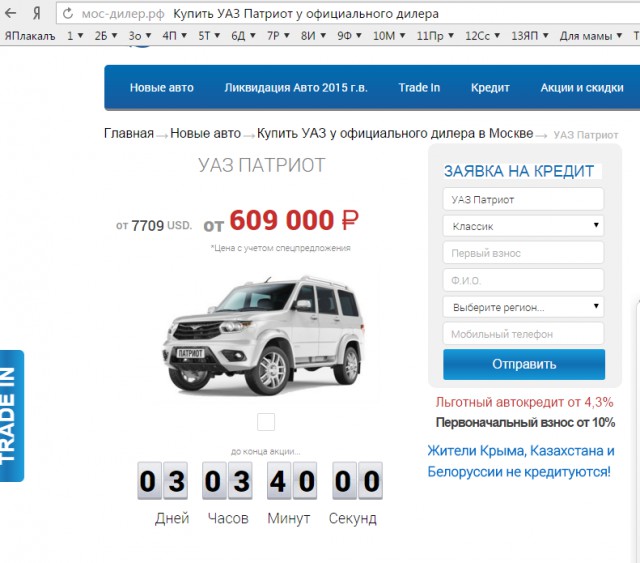Open the ЯПлакалъ bookmark

[30, 36]
